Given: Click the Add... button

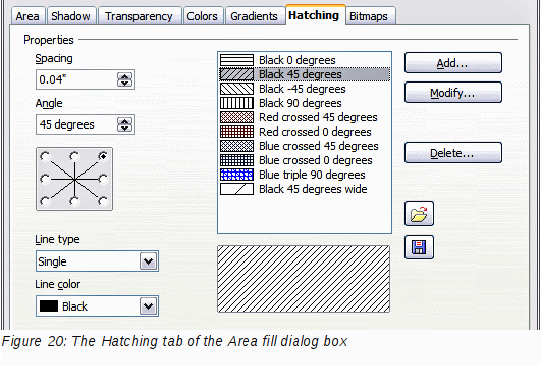Looking at the screenshot, I should coord(453,63).
